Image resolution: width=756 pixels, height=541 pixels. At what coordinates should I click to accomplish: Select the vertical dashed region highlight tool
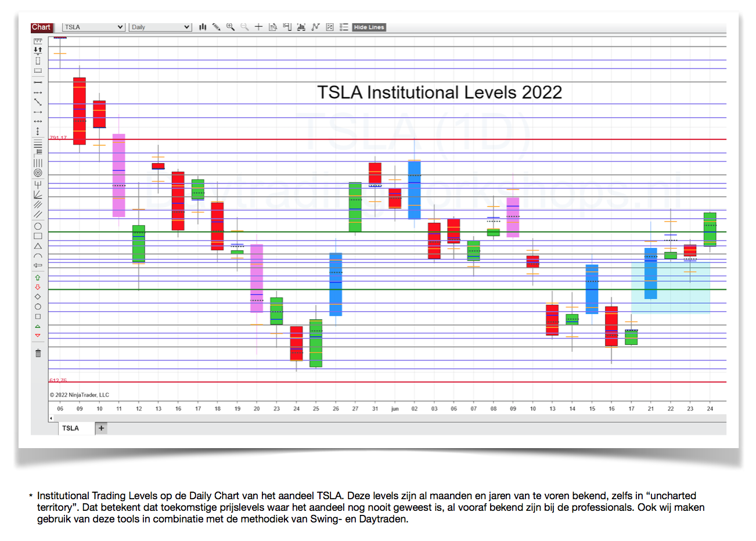(x=38, y=60)
